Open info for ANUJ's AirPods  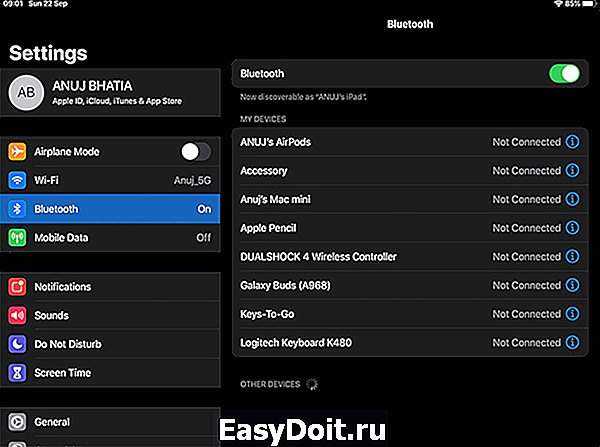point(572,142)
